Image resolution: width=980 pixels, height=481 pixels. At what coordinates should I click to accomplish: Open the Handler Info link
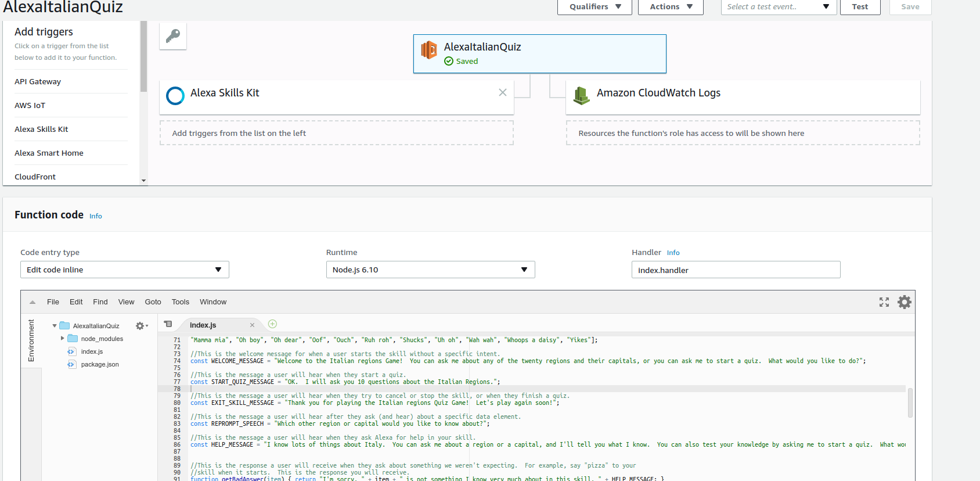click(673, 253)
